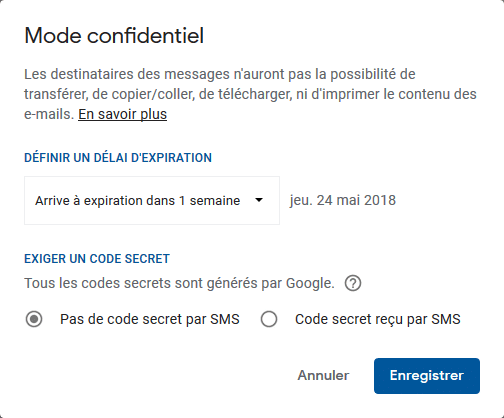Open the 'Arrive à expiration dans 1 semaine' dropdown
This screenshot has height=418, width=504.
[x=152, y=200]
